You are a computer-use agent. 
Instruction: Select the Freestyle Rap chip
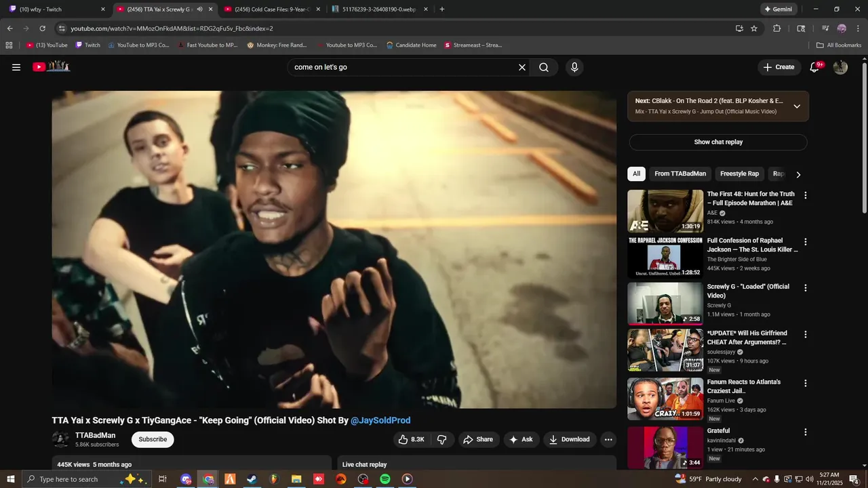click(x=739, y=174)
